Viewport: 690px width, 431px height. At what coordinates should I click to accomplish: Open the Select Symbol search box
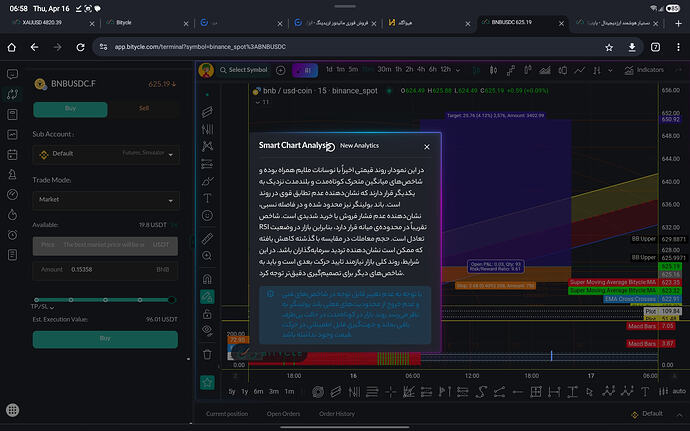coord(244,70)
